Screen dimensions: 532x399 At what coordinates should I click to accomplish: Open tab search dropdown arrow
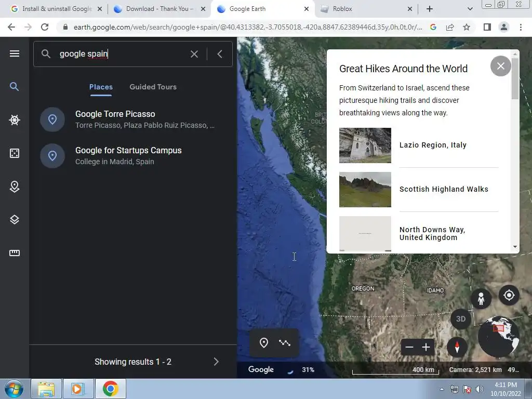point(470,9)
